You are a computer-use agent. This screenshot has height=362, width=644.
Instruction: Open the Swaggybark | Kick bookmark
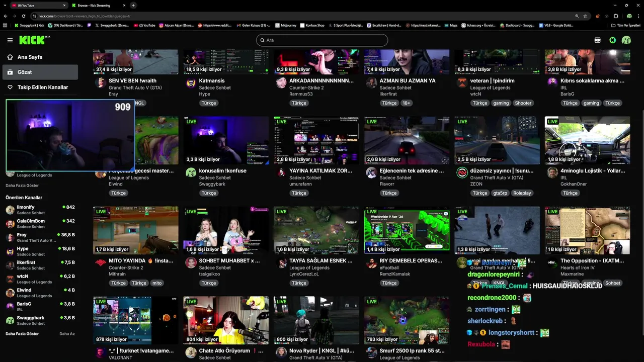29,25
